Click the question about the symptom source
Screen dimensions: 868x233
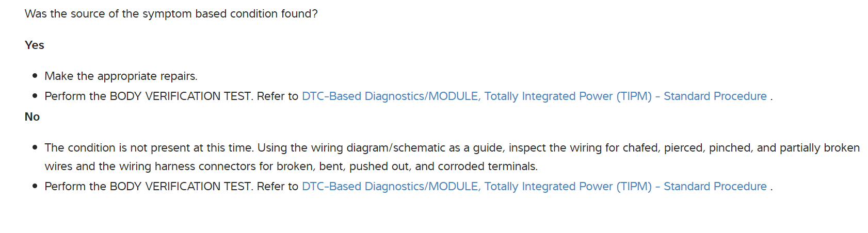171,14
